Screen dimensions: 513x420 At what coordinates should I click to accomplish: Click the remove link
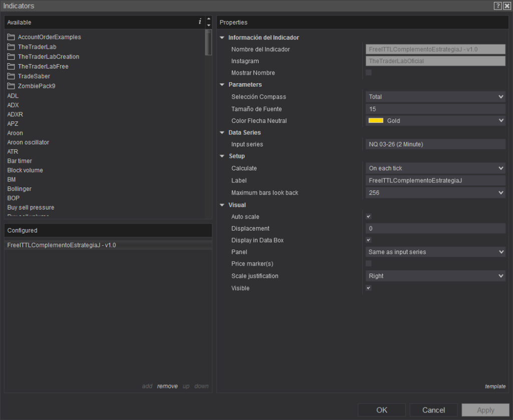[x=167, y=386]
